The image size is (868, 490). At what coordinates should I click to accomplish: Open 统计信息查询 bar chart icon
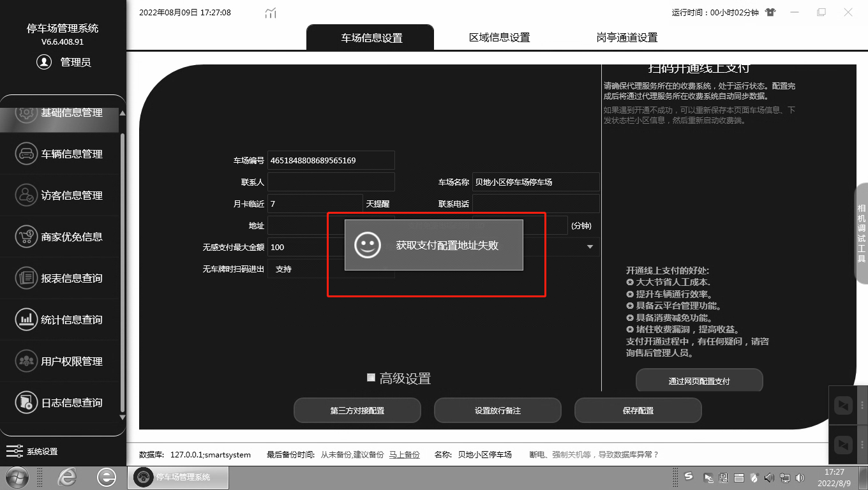(x=26, y=320)
